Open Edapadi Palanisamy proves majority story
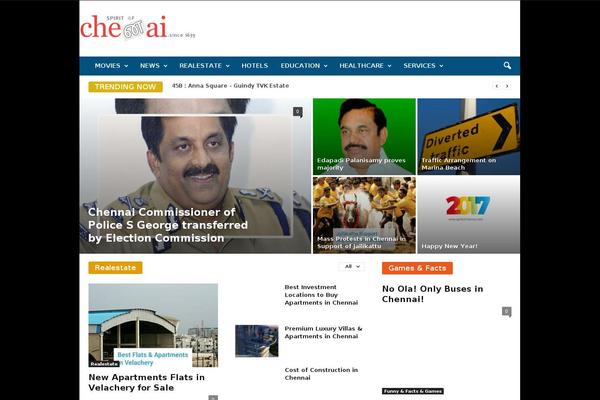This screenshot has height=400, width=600. (361, 164)
